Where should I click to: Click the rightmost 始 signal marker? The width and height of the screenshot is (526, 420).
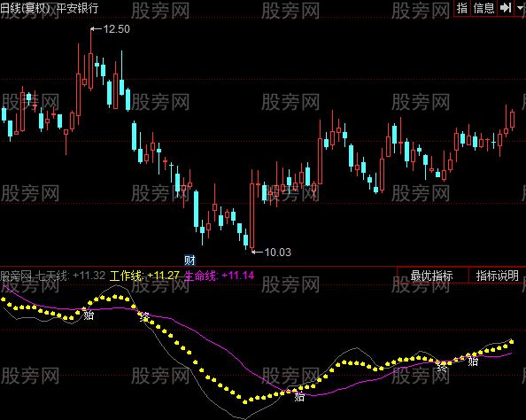[x=473, y=361]
